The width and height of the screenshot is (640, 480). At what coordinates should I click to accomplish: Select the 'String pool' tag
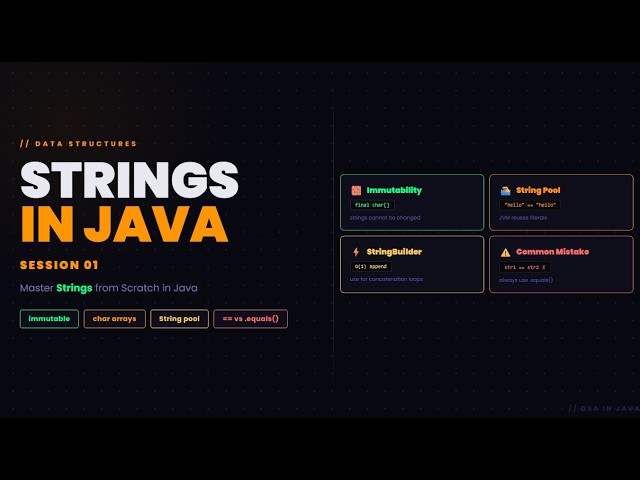click(179, 319)
